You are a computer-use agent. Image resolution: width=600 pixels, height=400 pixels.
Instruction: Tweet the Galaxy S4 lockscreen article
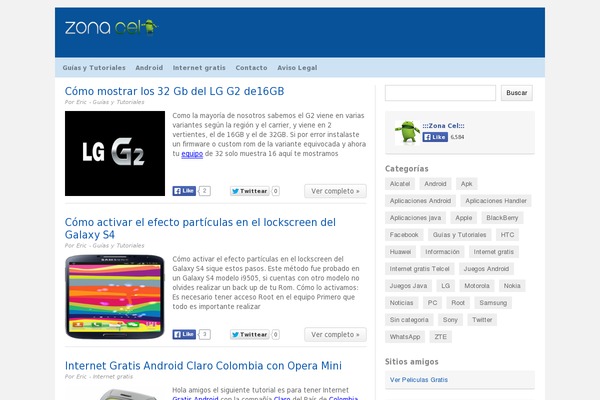coord(249,334)
